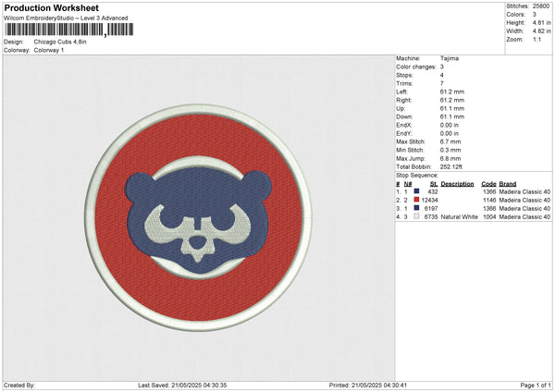
Task: Click the "Brand" column header
Action: [508, 184]
